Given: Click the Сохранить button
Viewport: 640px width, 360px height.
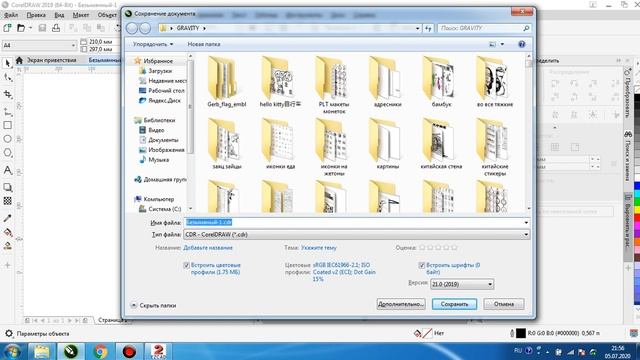Looking at the screenshot, I should click(x=454, y=304).
